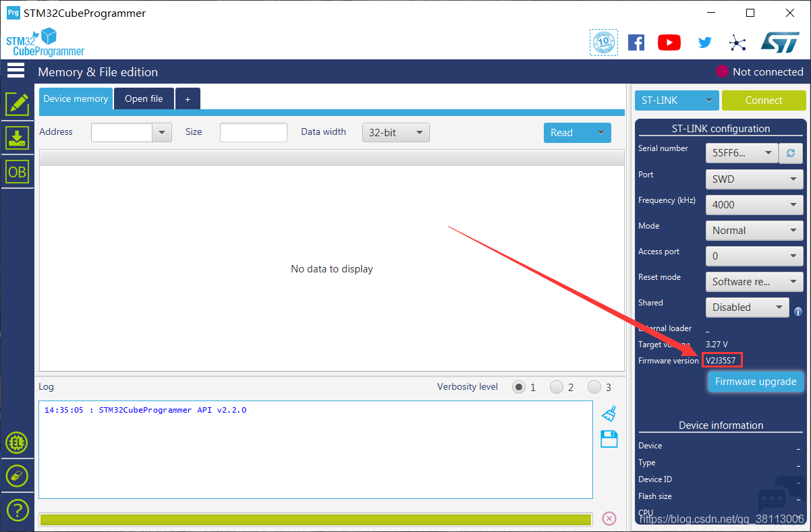Open the Frequency 4000 kHz dropdown
The width and height of the screenshot is (811, 532).
click(x=754, y=205)
